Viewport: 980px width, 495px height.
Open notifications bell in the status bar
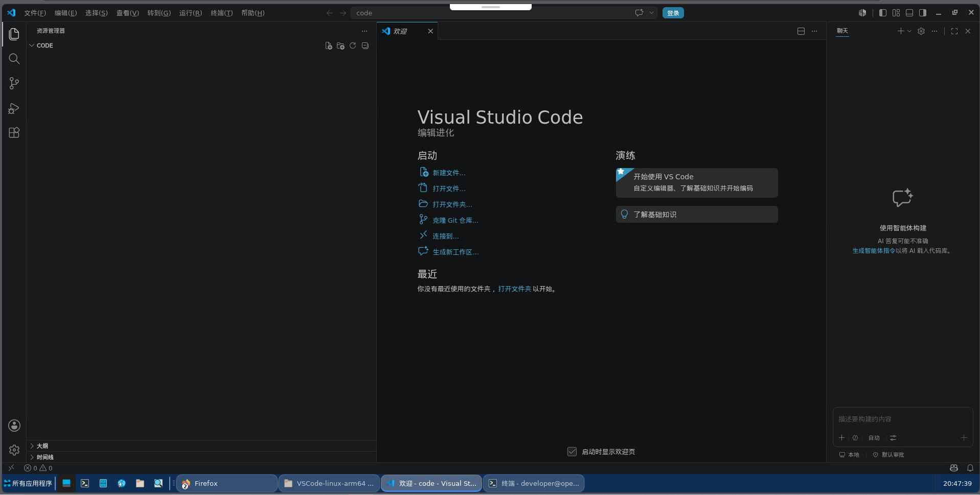pos(970,468)
